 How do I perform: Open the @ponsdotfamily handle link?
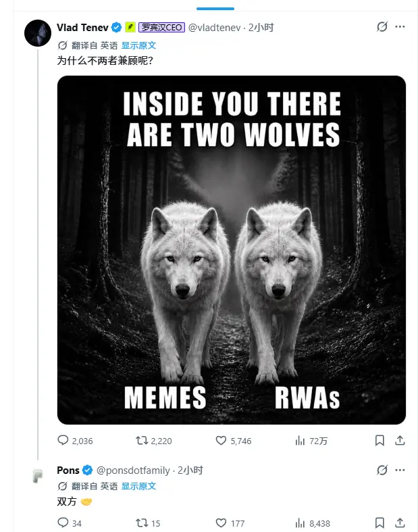coord(133,470)
